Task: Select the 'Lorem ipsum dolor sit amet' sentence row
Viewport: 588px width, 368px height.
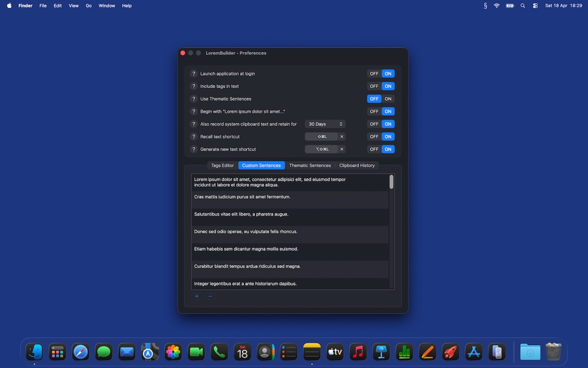Action: pyautogui.click(x=290, y=182)
